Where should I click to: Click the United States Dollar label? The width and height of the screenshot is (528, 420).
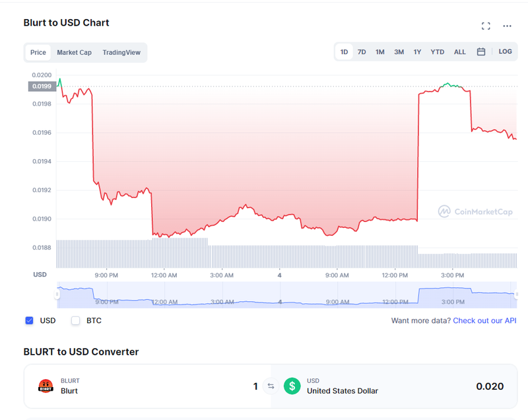coord(343,391)
